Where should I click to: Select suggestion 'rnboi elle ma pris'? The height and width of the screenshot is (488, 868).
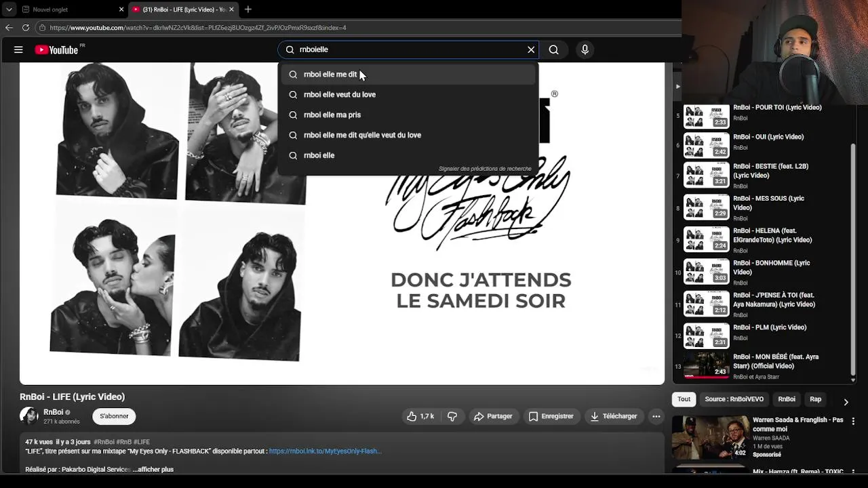[408, 115]
